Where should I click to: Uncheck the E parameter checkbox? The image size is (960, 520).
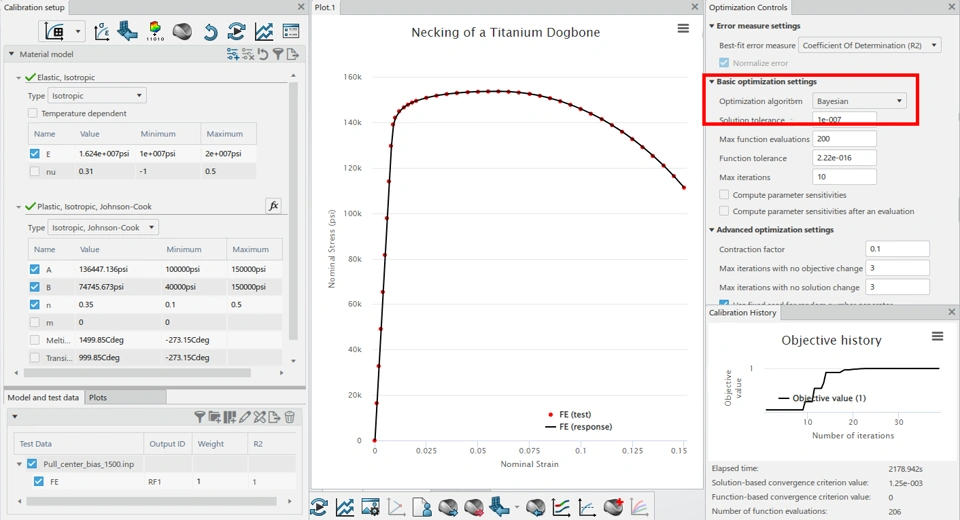(x=34, y=154)
